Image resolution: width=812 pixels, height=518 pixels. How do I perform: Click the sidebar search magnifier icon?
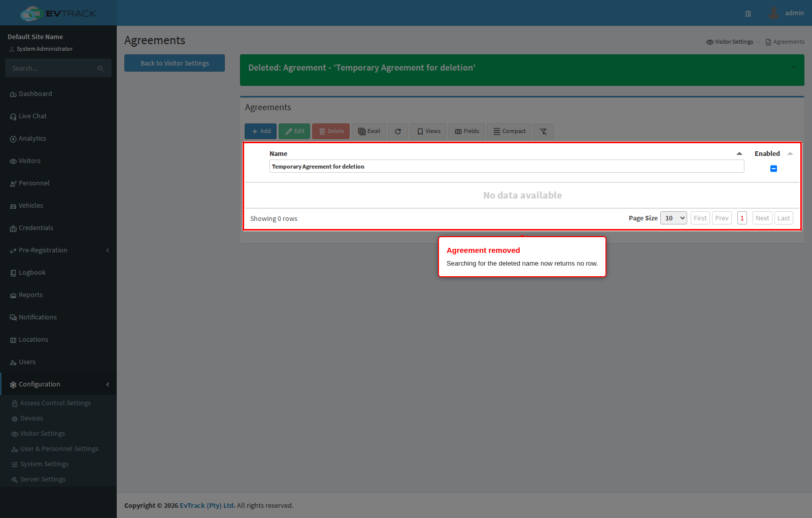100,68
